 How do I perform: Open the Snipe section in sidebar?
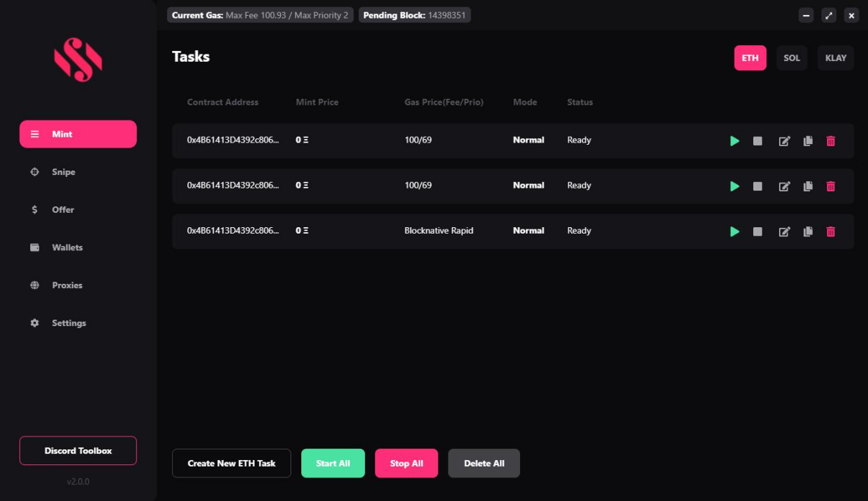pos(63,172)
